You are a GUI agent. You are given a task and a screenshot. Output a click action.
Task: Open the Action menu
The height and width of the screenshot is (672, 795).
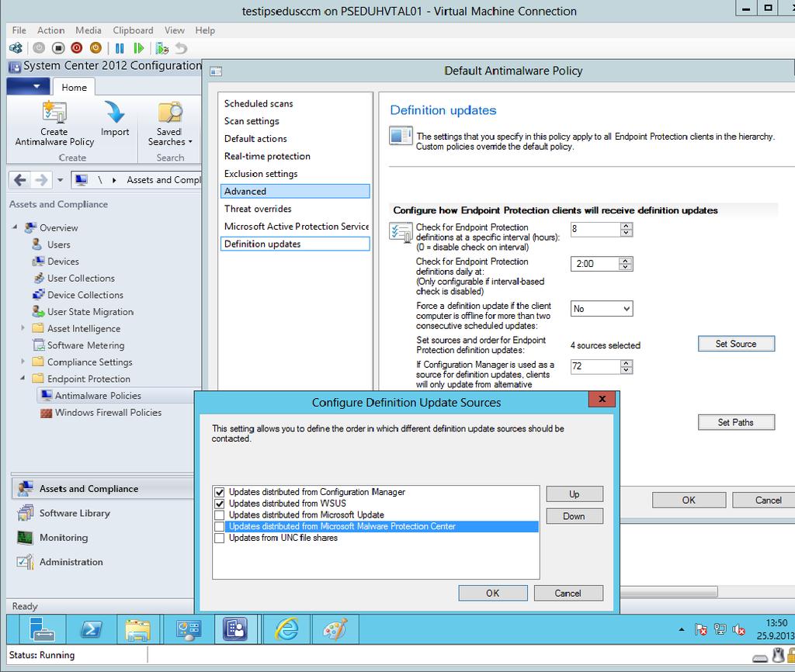[x=50, y=30]
